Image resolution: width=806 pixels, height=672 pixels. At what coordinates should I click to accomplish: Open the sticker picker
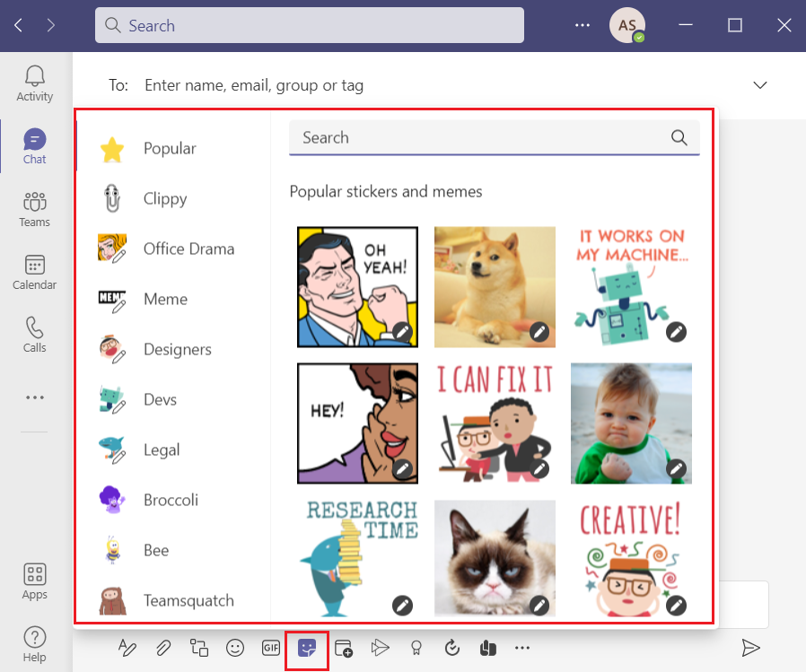(306, 648)
